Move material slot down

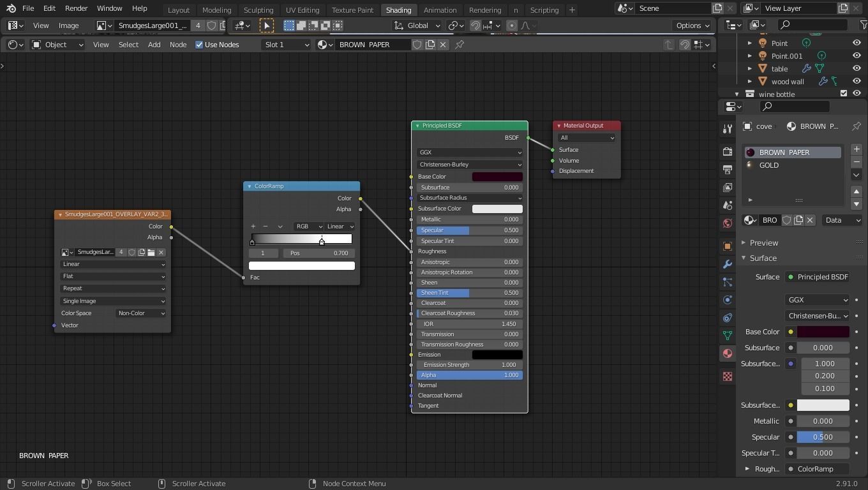(x=857, y=204)
